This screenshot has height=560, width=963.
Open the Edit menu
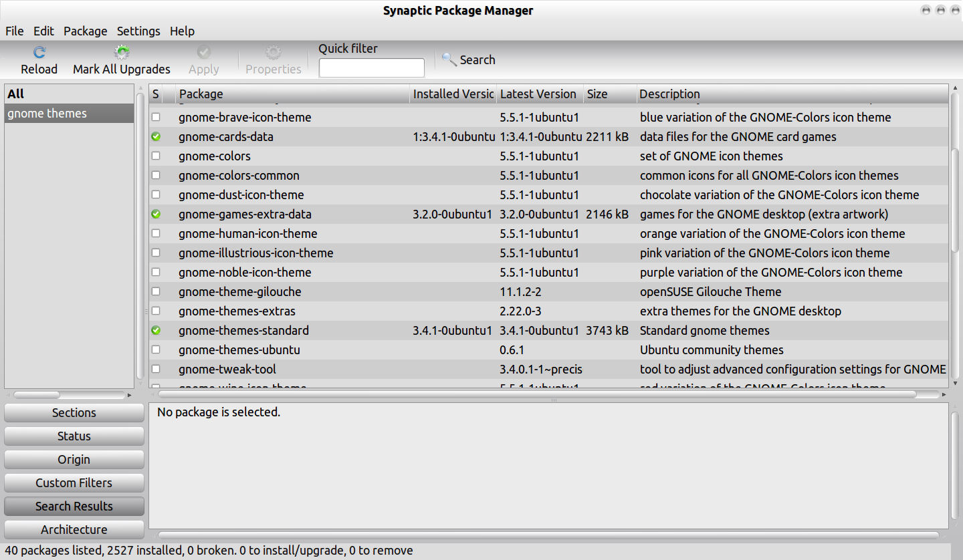coord(44,31)
